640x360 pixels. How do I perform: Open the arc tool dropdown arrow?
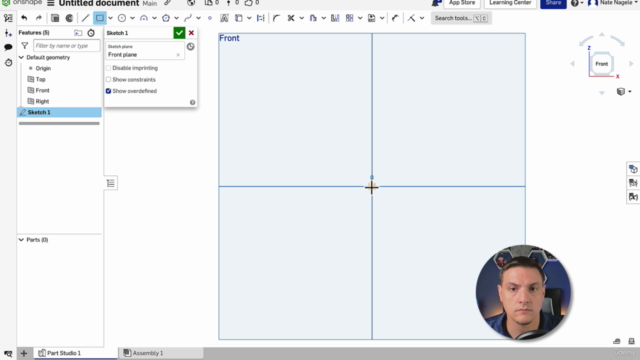point(154,18)
